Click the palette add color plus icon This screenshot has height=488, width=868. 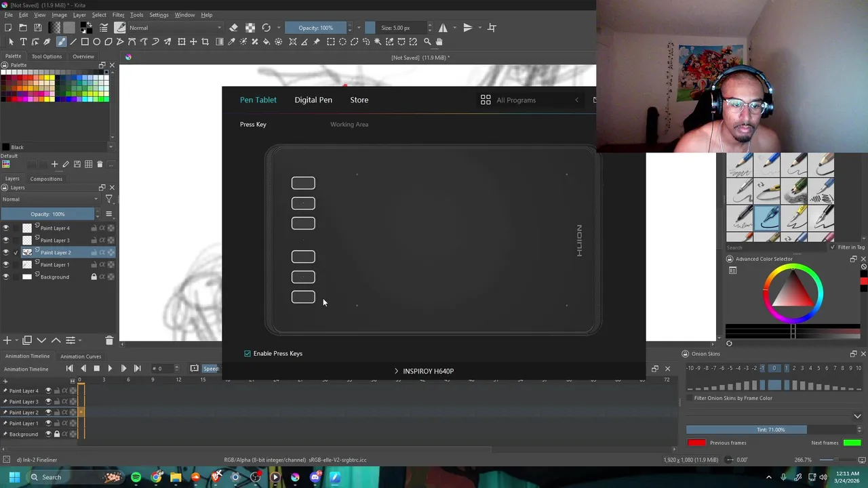[x=54, y=164]
